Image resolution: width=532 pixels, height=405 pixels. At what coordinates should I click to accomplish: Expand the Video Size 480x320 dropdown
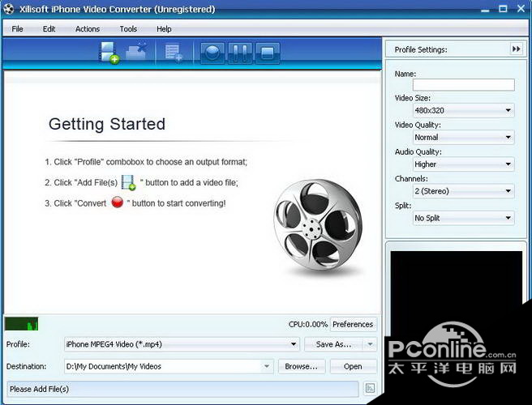pos(463,110)
